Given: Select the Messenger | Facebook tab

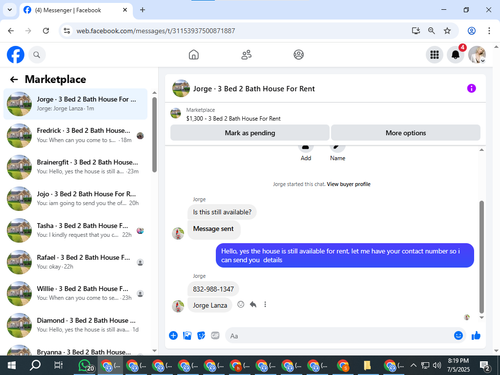Looking at the screenshot, I should pos(76,10).
